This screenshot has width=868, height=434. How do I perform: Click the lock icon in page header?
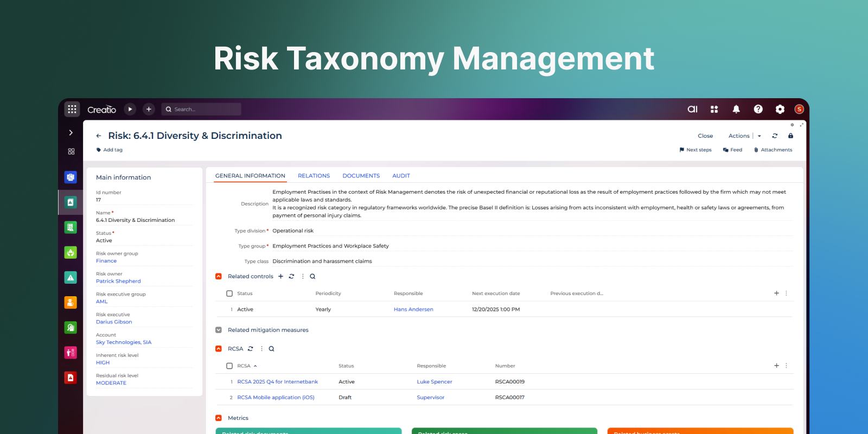790,136
